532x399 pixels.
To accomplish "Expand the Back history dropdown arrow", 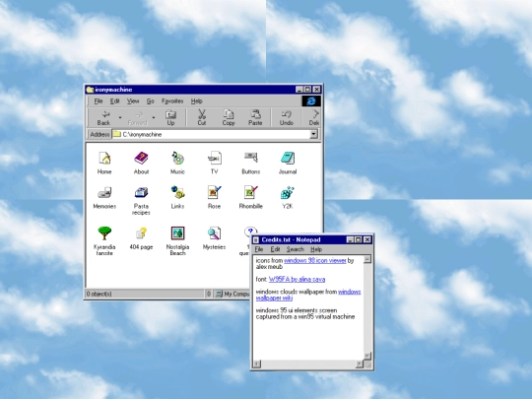I will [x=120, y=118].
